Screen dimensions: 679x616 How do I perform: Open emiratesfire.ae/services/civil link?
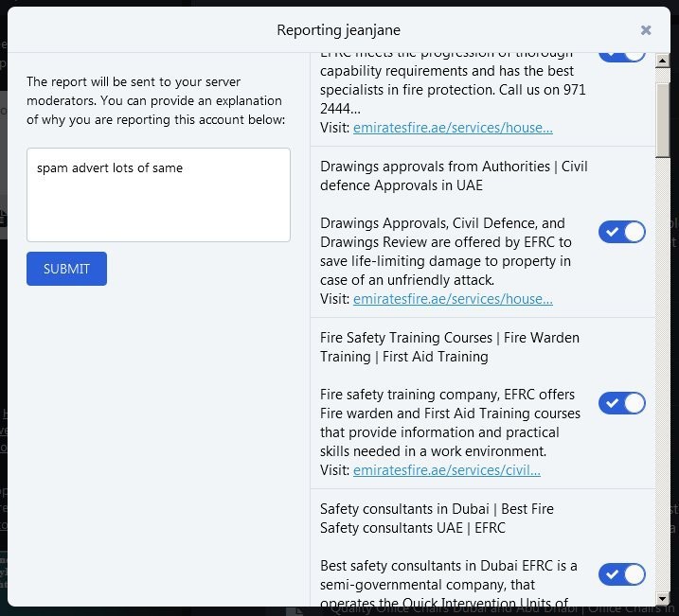447,470
